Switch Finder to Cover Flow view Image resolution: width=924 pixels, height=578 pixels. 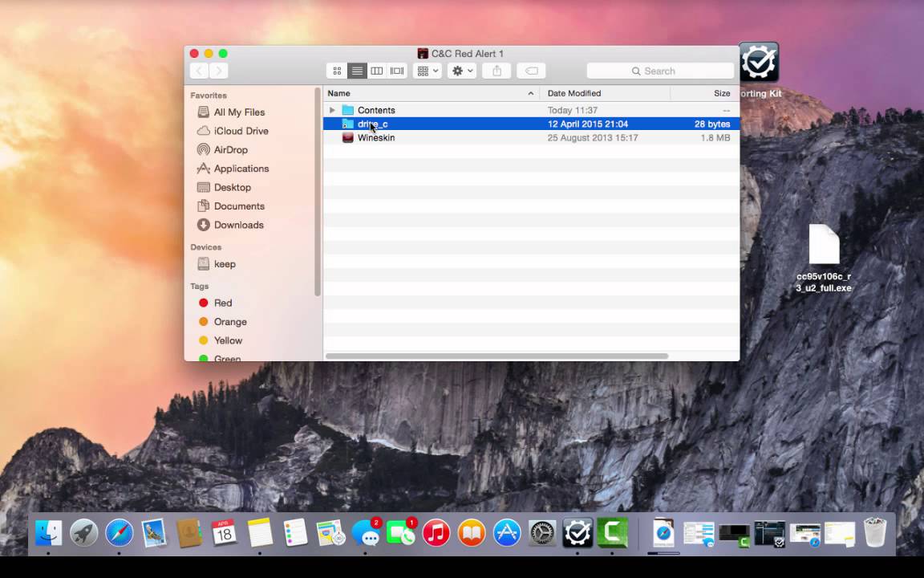point(397,71)
